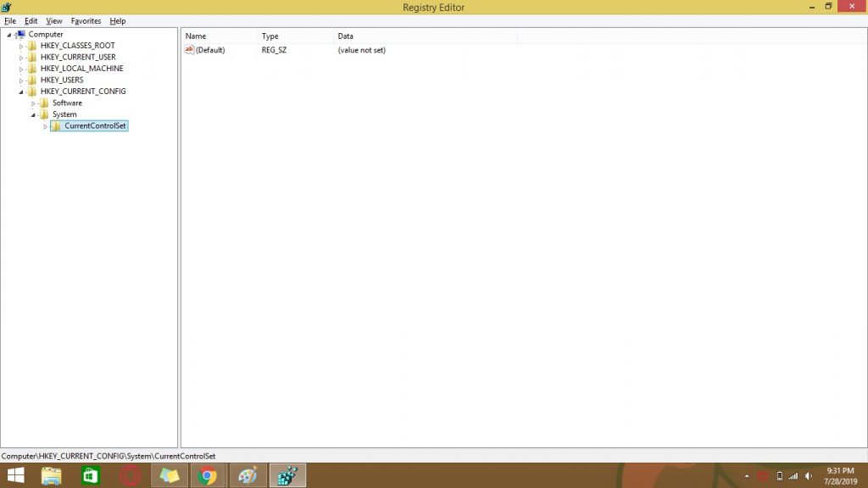Expand the CurrentControlSet key

[x=46, y=127]
